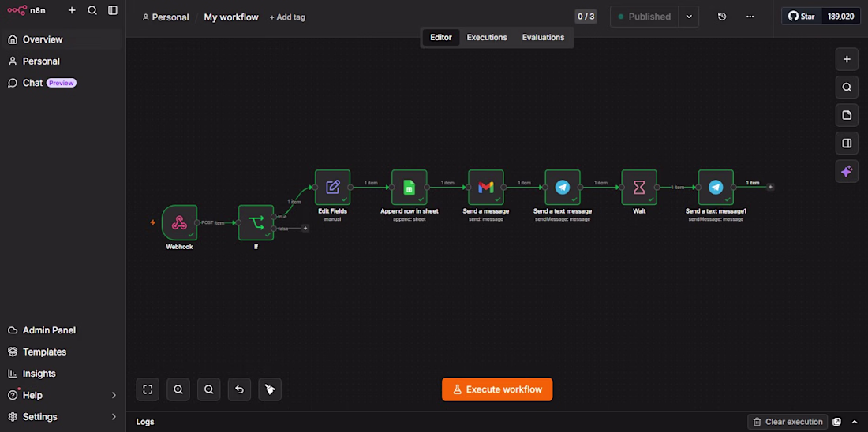Open the Published dropdown arrow
Viewport: 868px width, 432px height.
(689, 17)
